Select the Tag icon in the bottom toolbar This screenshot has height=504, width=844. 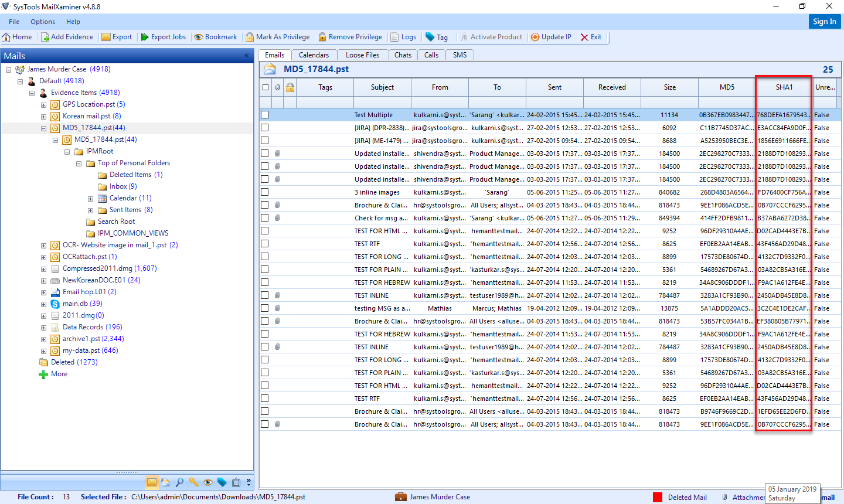(x=222, y=482)
